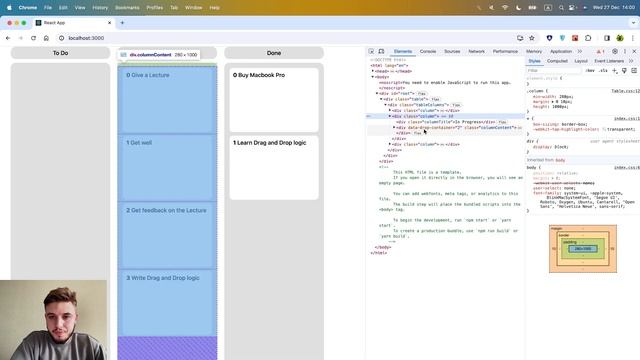Open the Bookmarks menu in menu bar
640x360 pixels.
127,7
